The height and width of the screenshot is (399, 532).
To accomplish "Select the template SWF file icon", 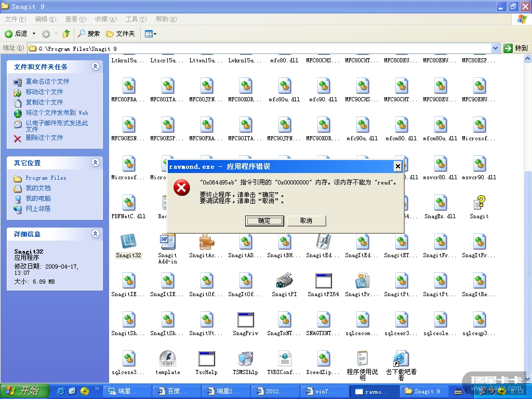I will coord(168,358).
